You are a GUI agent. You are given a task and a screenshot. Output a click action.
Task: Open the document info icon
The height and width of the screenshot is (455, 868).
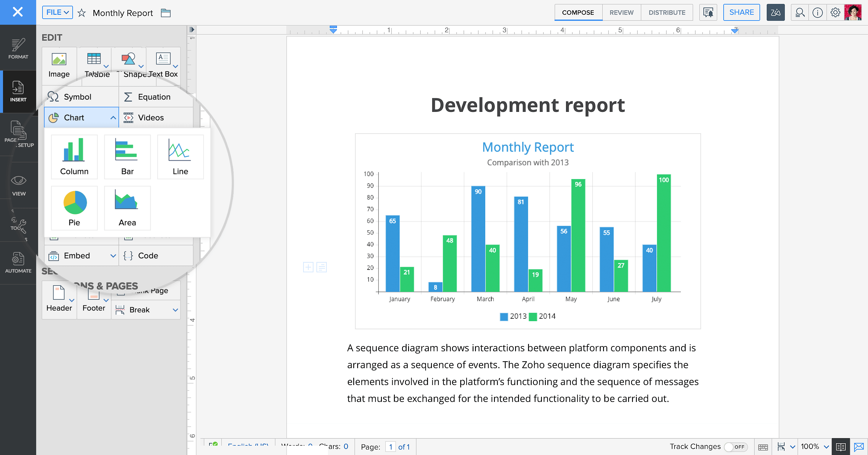(817, 12)
